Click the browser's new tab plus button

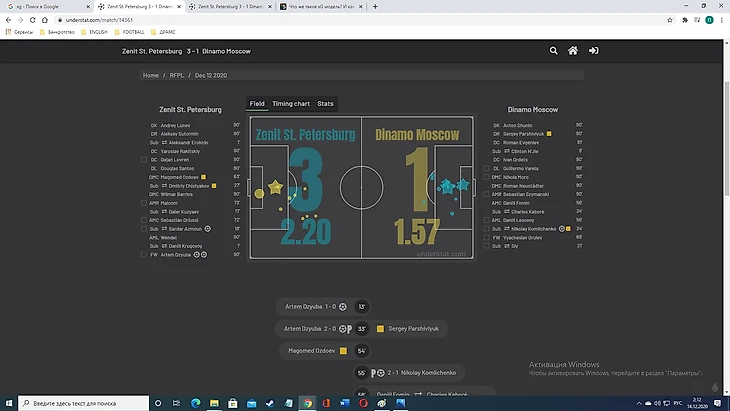pos(374,6)
